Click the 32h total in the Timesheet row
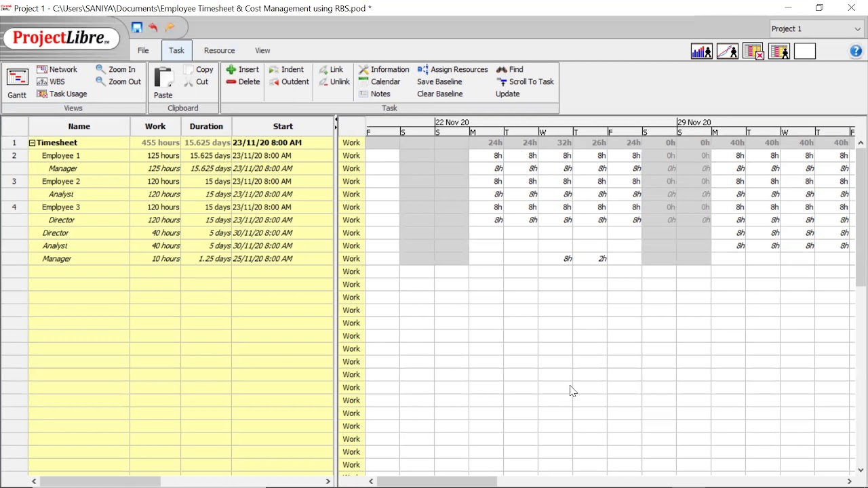Viewport: 868px width, 488px height. pyautogui.click(x=555, y=142)
